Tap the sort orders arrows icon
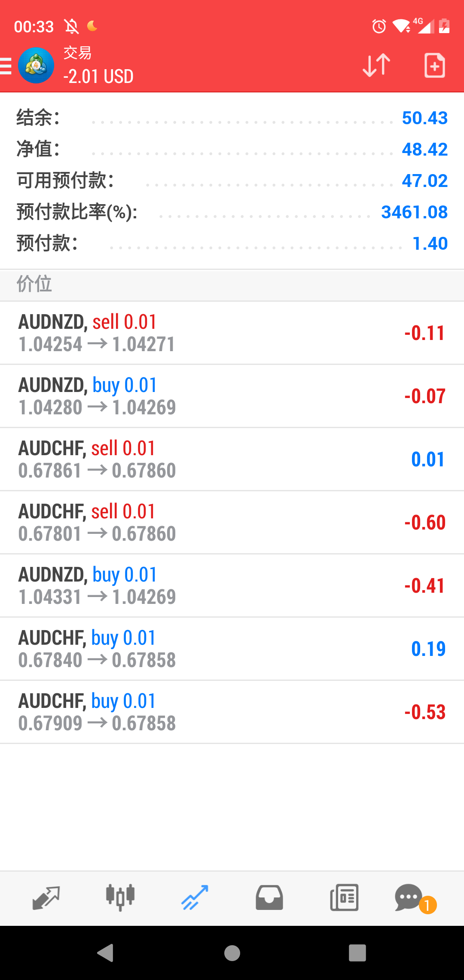464x980 pixels. [x=376, y=65]
